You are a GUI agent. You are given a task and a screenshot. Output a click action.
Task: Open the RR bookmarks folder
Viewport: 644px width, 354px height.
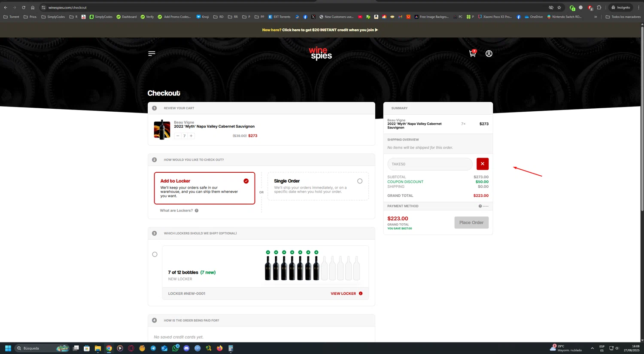[x=233, y=17]
